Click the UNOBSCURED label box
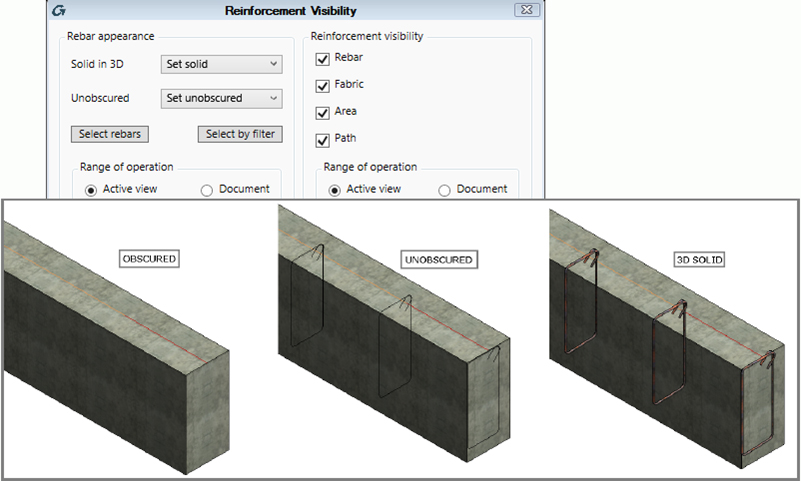801x481 pixels. (x=437, y=260)
